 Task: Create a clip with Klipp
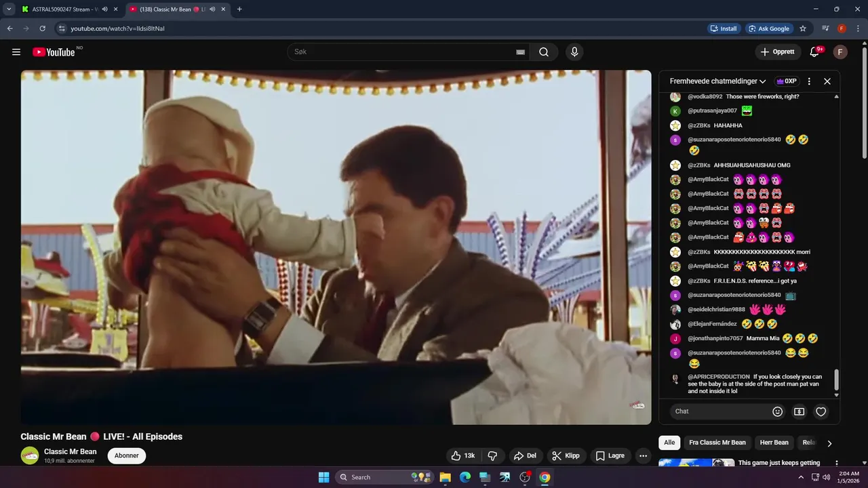pyautogui.click(x=566, y=456)
